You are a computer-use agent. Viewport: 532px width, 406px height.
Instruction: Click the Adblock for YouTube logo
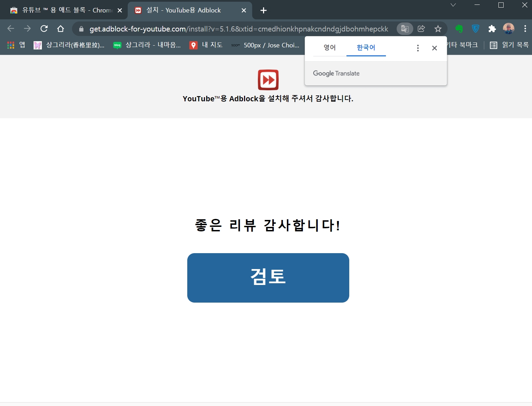(268, 80)
